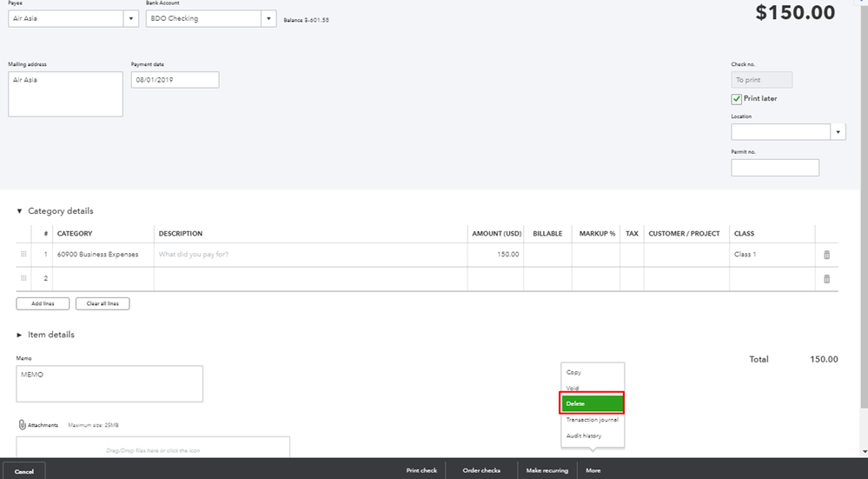Click the TAX column header
The image size is (868, 479).
(632, 234)
